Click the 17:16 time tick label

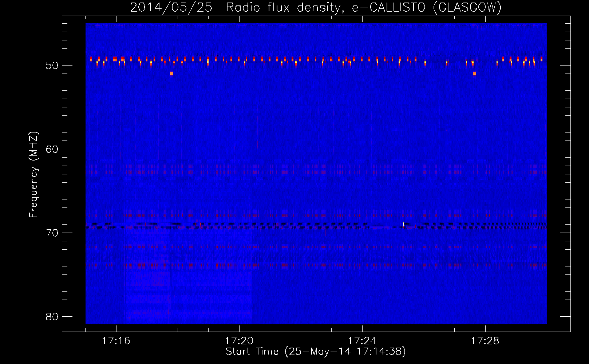116,341
